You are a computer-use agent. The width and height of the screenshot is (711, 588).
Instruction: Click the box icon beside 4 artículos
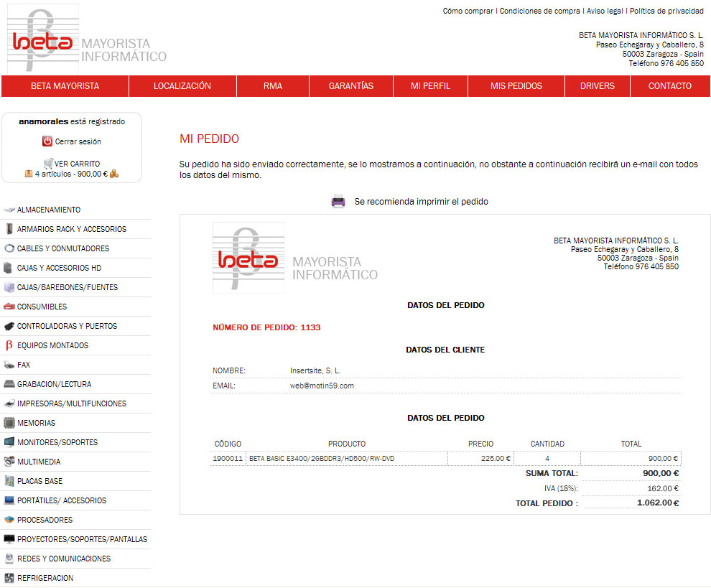coord(29,174)
